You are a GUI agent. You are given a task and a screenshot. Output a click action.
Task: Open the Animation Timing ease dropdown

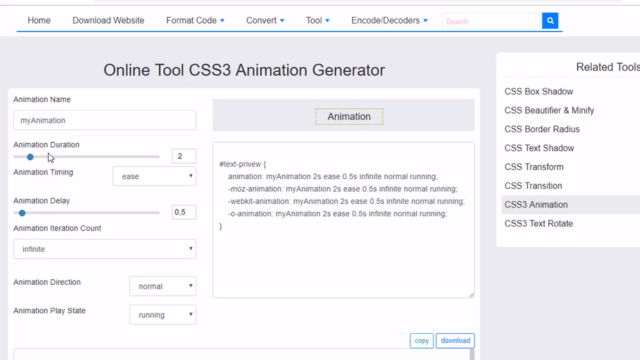point(154,176)
